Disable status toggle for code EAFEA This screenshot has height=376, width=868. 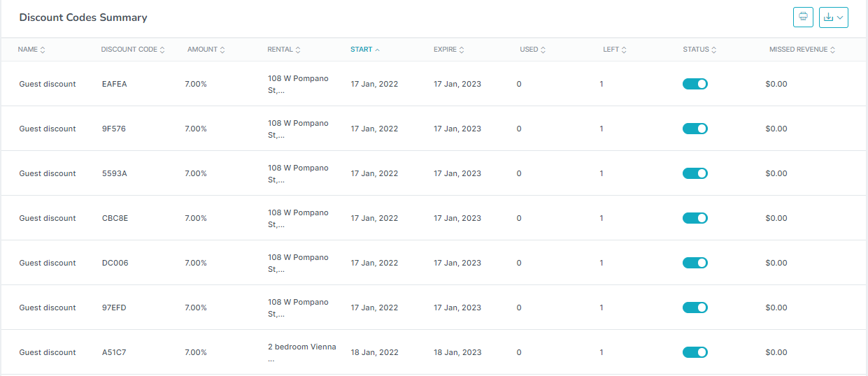(695, 84)
